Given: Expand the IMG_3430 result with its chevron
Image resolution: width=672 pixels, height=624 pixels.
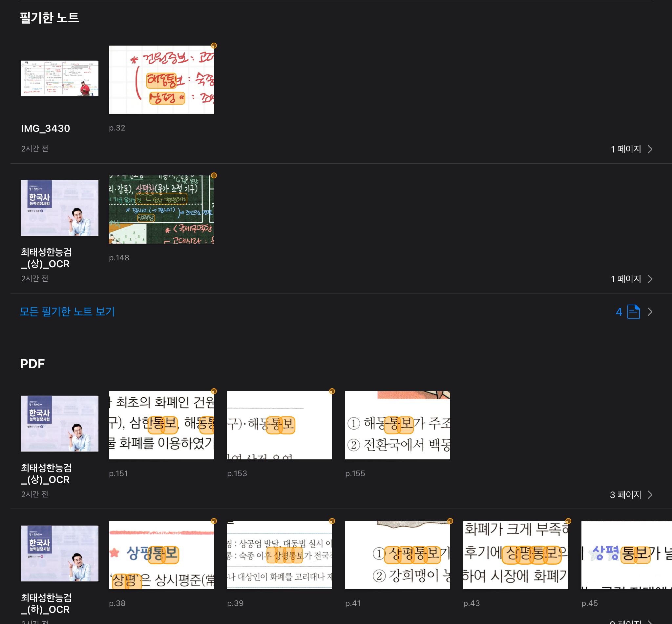Looking at the screenshot, I should coord(651,149).
